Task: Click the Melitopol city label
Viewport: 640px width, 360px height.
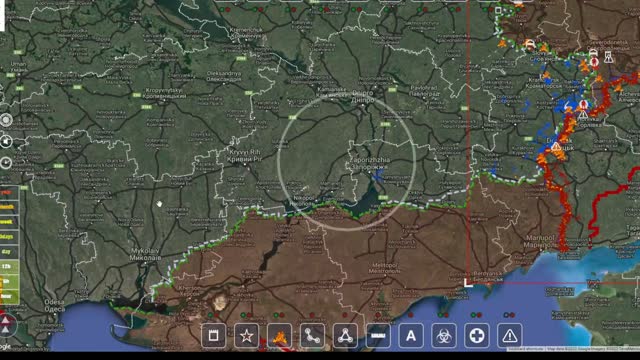Action: pos(384,268)
